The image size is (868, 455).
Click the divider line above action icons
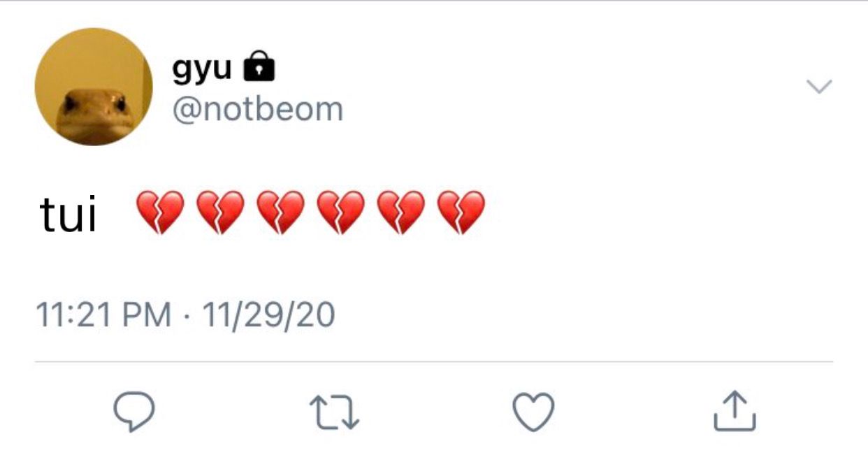pyautogui.click(x=434, y=362)
